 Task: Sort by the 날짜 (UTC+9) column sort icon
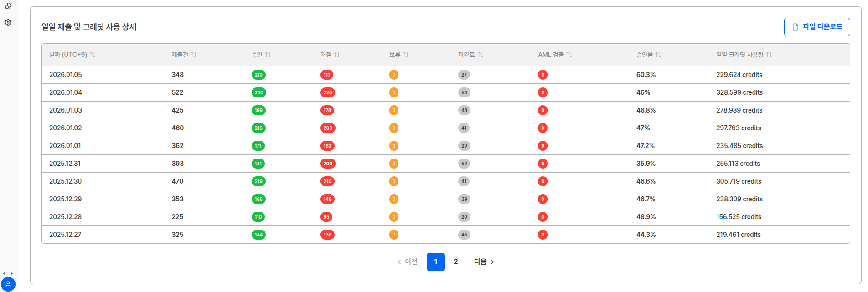coord(93,55)
